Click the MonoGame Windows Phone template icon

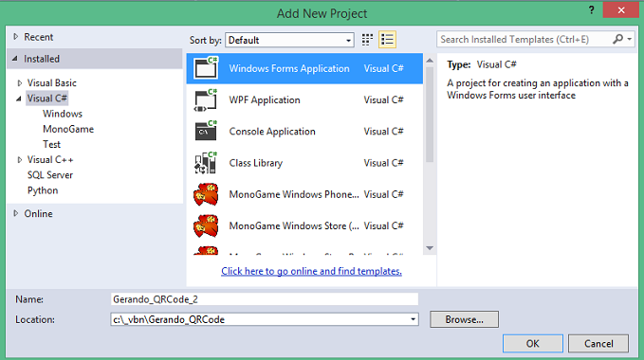[206, 194]
